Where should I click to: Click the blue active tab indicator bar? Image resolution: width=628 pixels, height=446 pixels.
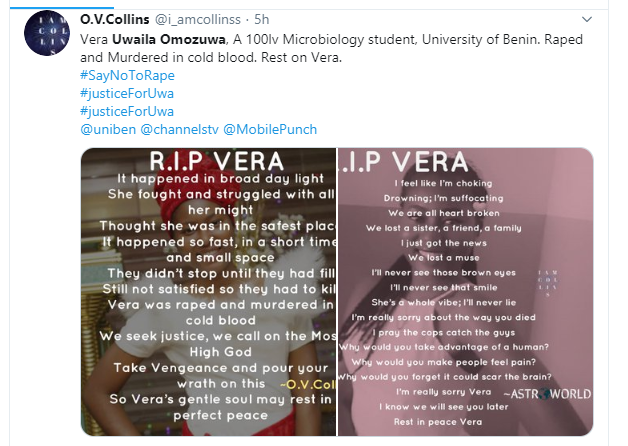point(62,7)
